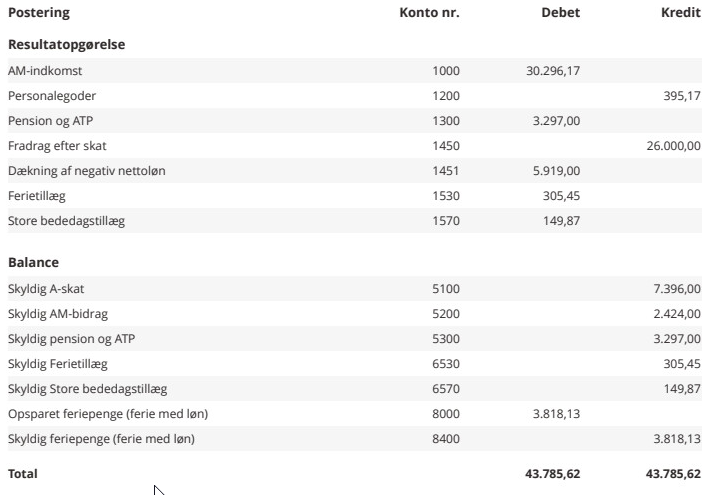Select the Skyldig A-skat amount 7.396,00
The height and width of the screenshot is (495, 726).
[676, 289]
